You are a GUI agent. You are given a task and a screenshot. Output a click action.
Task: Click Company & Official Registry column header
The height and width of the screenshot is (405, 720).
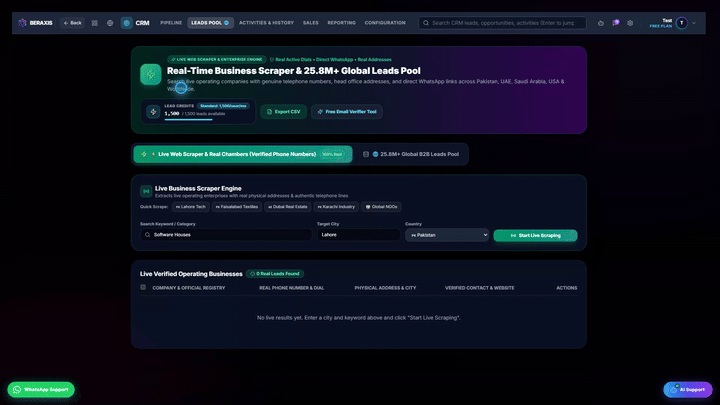[x=189, y=288]
